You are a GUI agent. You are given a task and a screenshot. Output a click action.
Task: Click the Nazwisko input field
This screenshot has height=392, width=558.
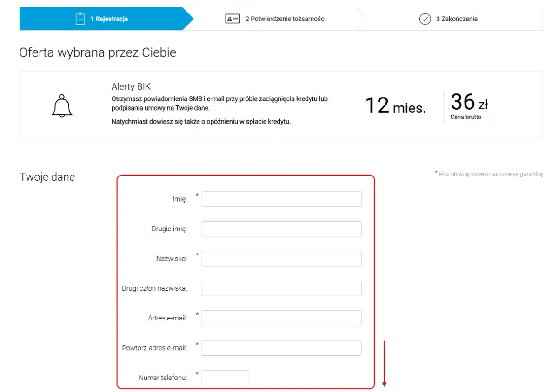281,258
